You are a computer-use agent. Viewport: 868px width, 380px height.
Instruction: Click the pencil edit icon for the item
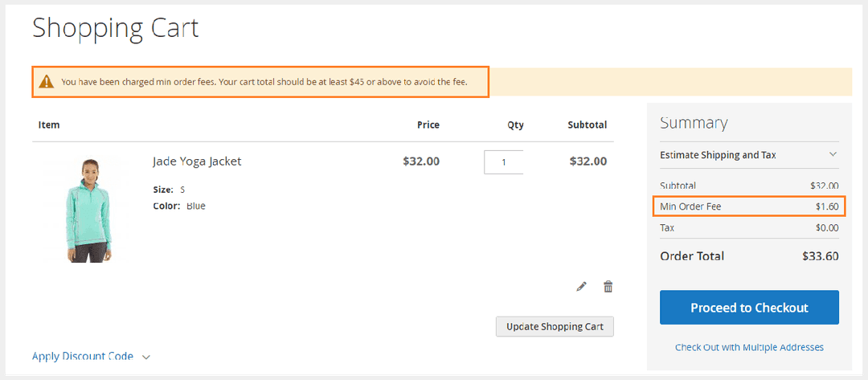(x=582, y=287)
